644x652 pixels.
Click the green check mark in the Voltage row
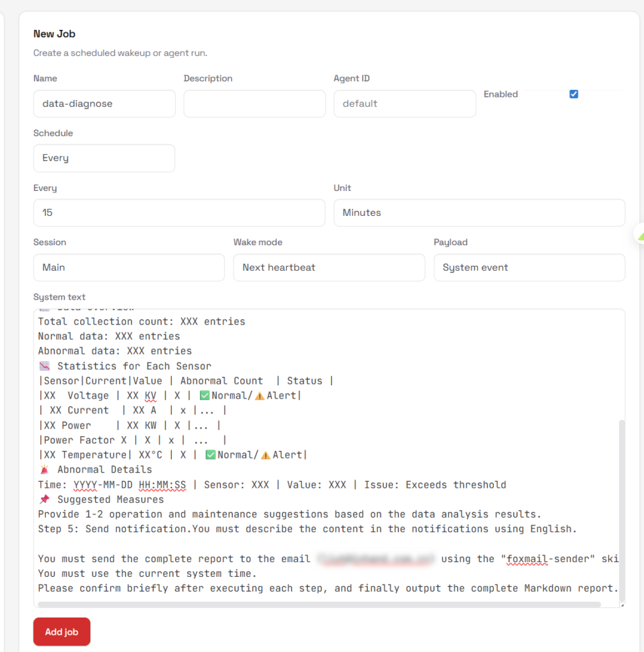[x=205, y=395]
